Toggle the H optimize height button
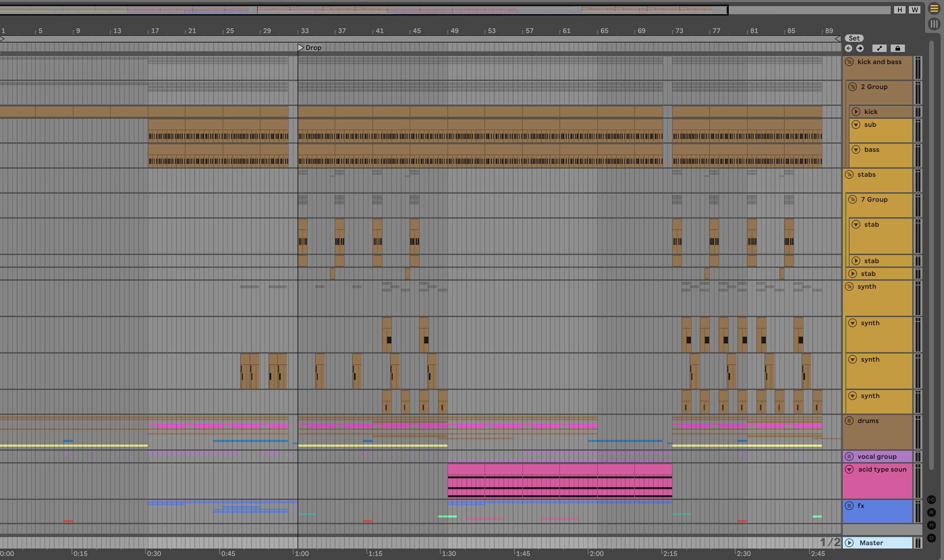The image size is (944, 560). [900, 10]
